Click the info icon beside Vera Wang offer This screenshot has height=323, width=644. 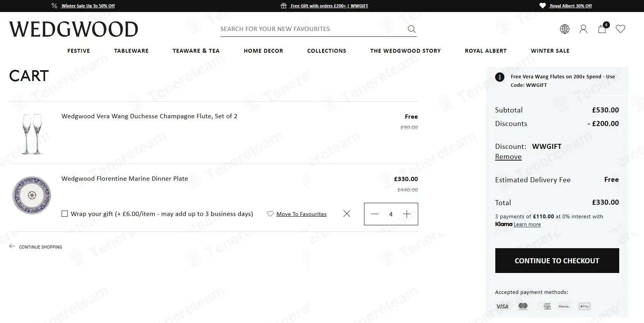500,77
